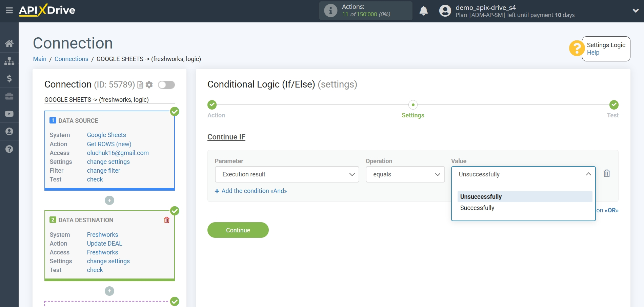Click the ApiX-Drive logo
This screenshot has height=307, width=644.
click(x=47, y=10)
